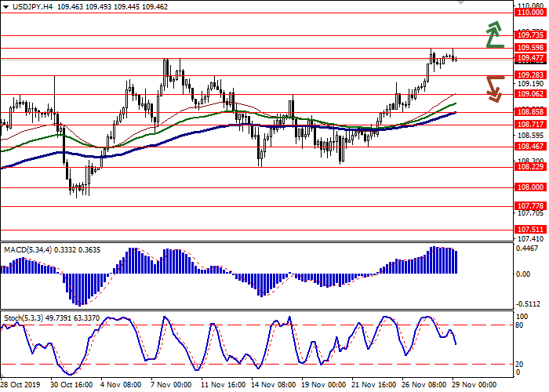Click the 109.062 red price label
This screenshot has width=549, height=392.
click(530, 93)
